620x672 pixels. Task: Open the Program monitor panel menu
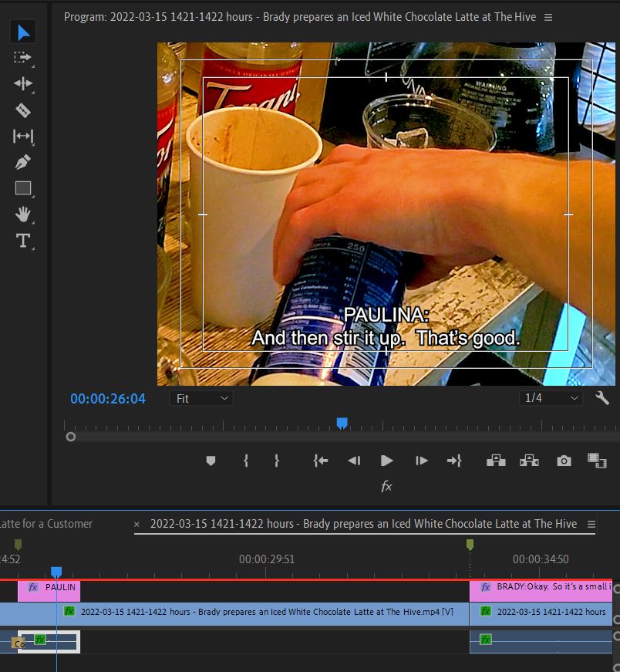[x=548, y=17]
